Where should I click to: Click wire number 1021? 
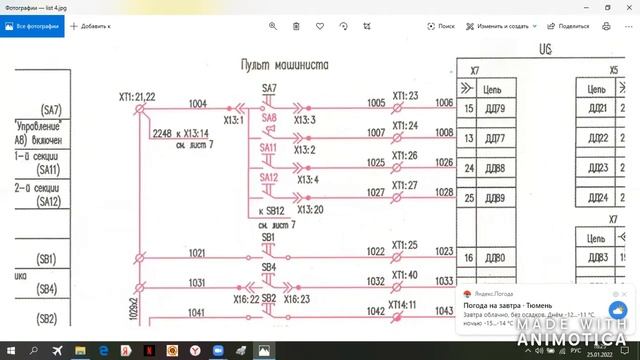(x=197, y=253)
